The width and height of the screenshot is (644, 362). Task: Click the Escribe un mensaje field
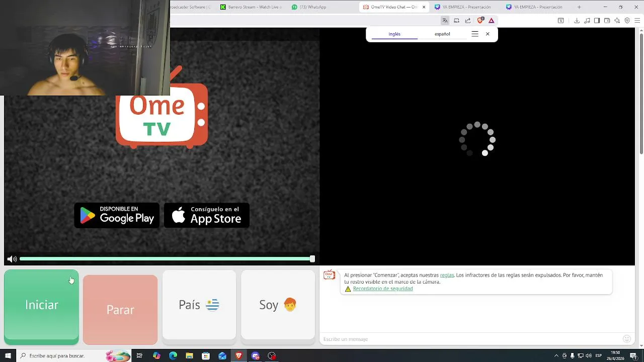coord(470,339)
